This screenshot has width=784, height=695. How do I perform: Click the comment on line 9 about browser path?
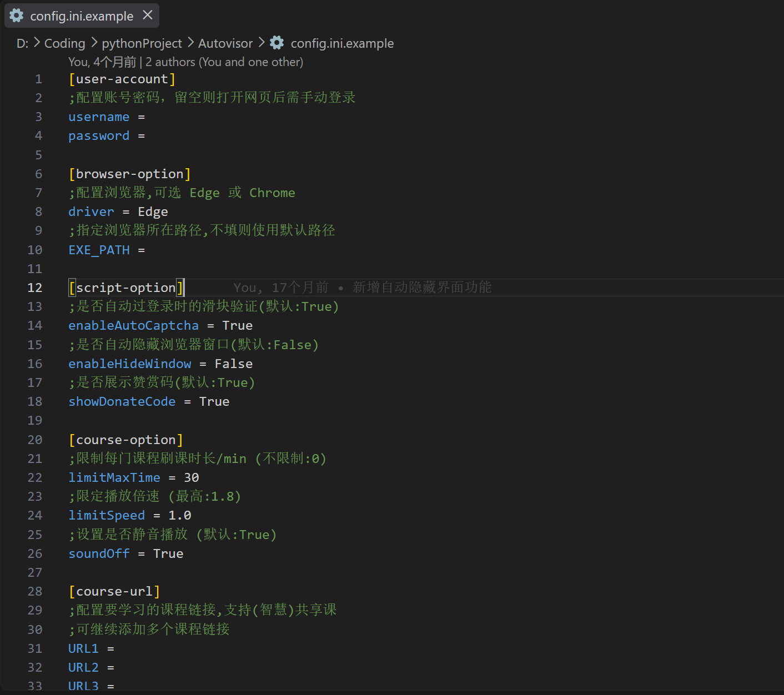[x=202, y=230]
